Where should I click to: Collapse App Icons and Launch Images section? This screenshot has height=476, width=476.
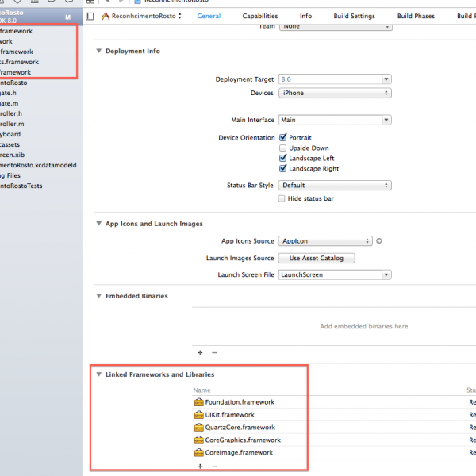98,224
